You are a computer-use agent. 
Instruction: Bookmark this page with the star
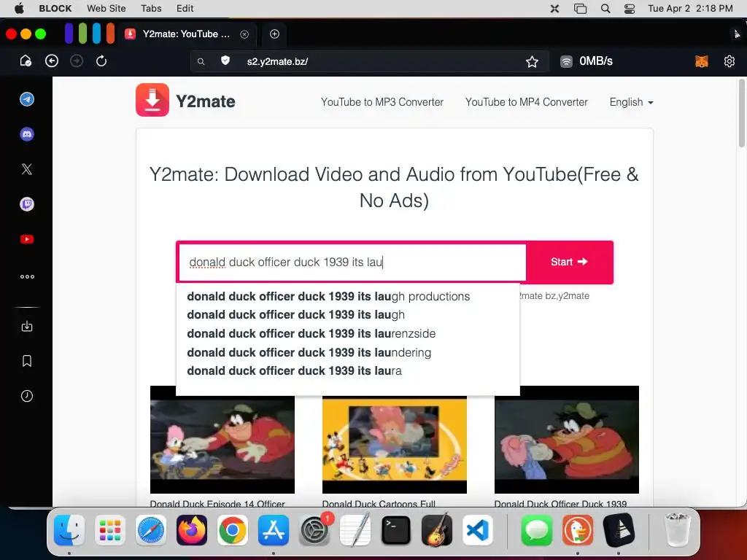click(x=532, y=61)
